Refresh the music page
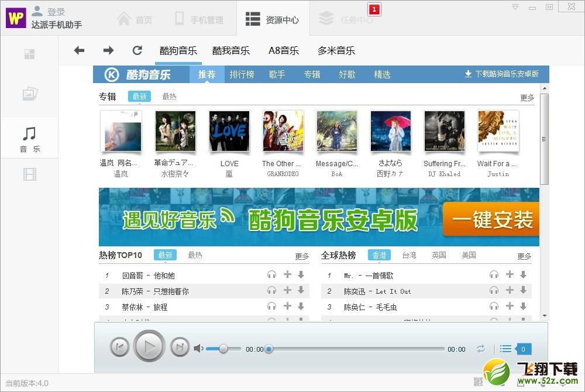Viewport: 585px width, 392px height. (x=137, y=50)
